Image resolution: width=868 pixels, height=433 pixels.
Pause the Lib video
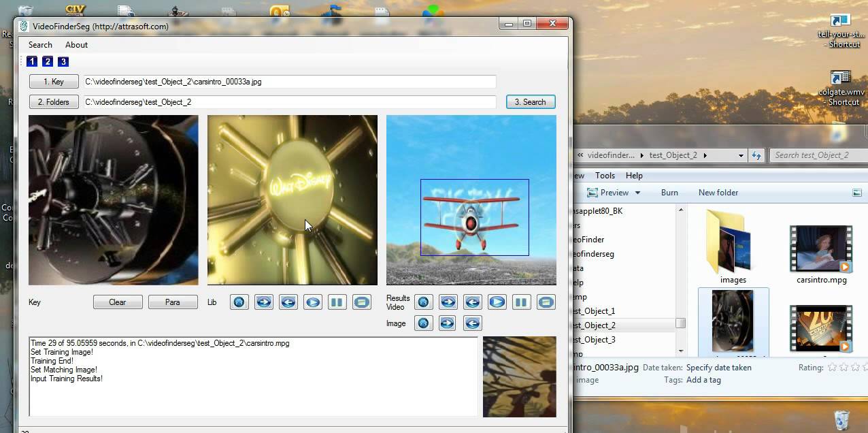(337, 302)
